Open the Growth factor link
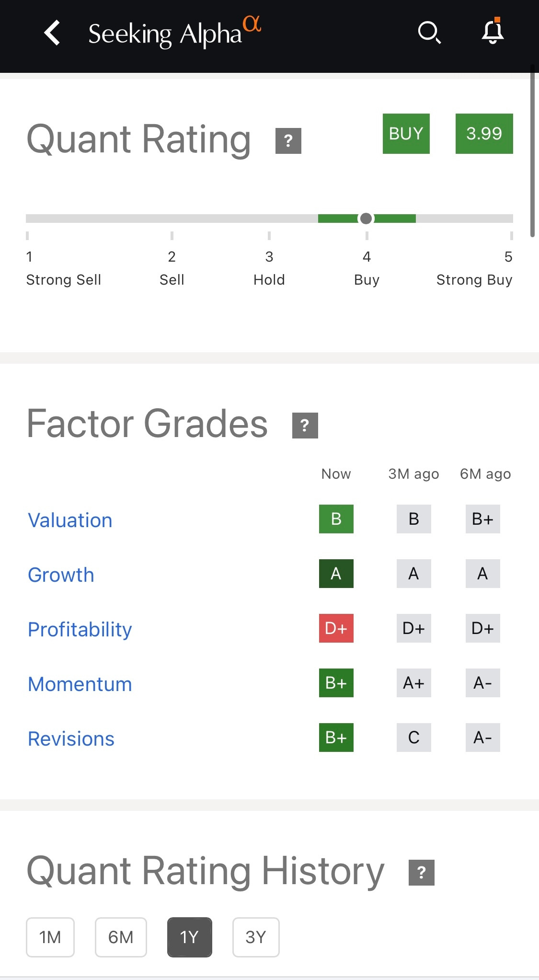The height and width of the screenshot is (980, 539). 61,575
